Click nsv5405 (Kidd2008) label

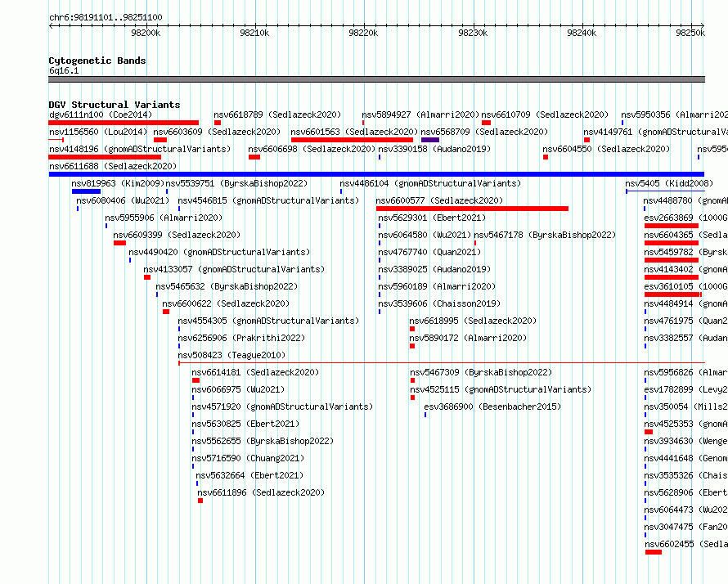(x=669, y=183)
